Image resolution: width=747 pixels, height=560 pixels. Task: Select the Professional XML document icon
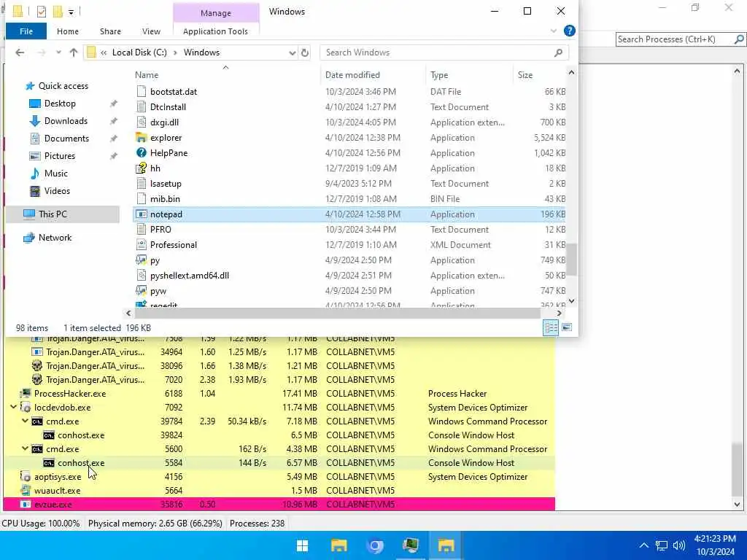point(141,245)
